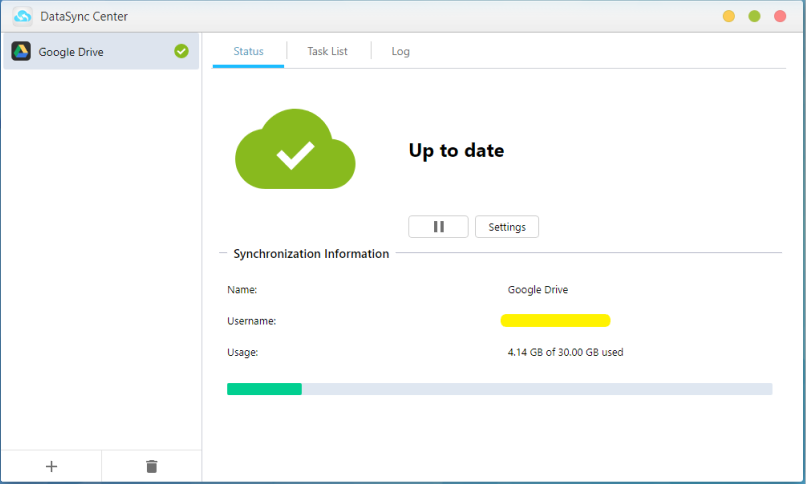Click the 'Synchronization Information' heading
This screenshot has height=484, width=806.
(x=311, y=254)
